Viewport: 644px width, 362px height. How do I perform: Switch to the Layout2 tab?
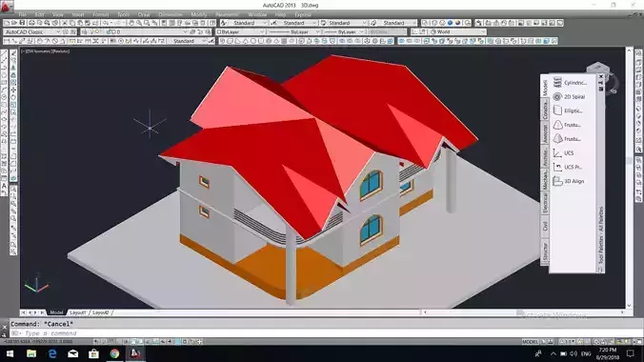pyautogui.click(x=101, y=312)
